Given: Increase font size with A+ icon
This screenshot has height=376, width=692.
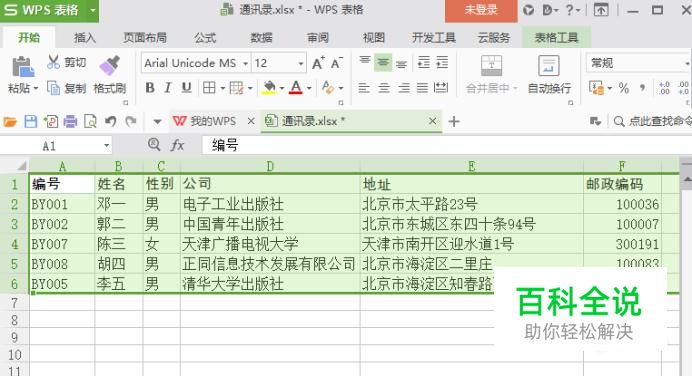Looking at the screenshot, I should coord(318,64).
